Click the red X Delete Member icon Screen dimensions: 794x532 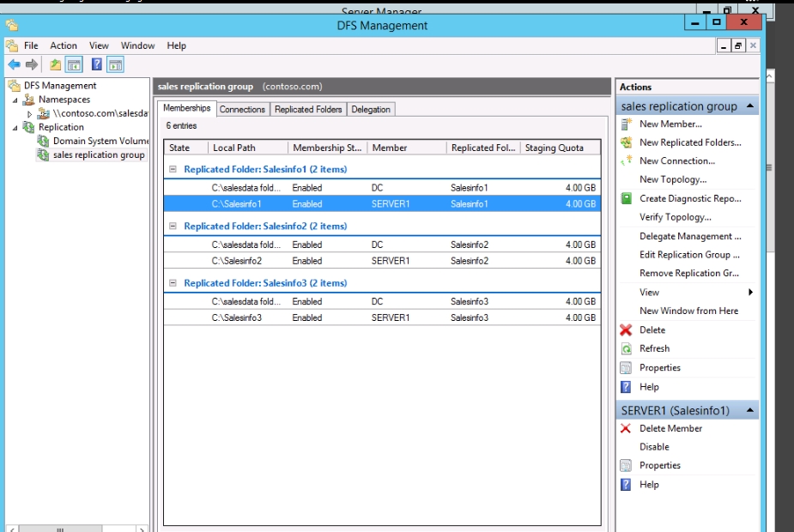pyautogui.click(x=626, y=429)
